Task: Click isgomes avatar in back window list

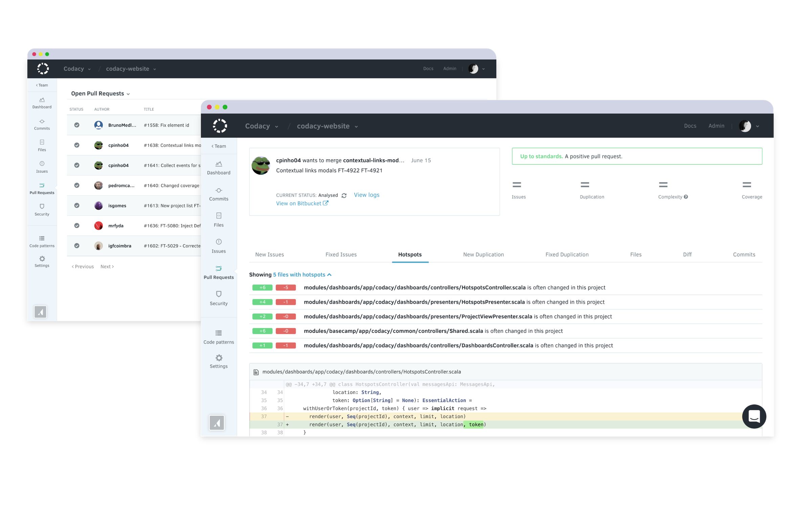Action: pyautogui.click(x=98, y=205)
